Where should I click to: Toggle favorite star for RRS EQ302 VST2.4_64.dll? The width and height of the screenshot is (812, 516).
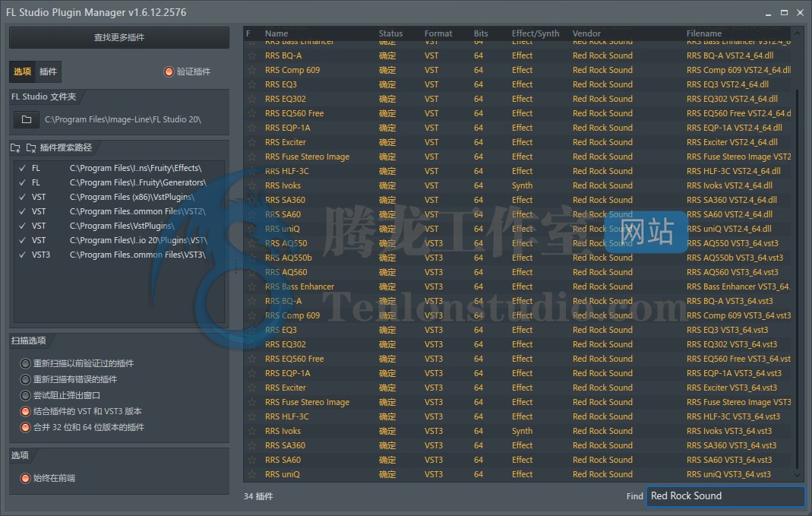pos(251,99)
